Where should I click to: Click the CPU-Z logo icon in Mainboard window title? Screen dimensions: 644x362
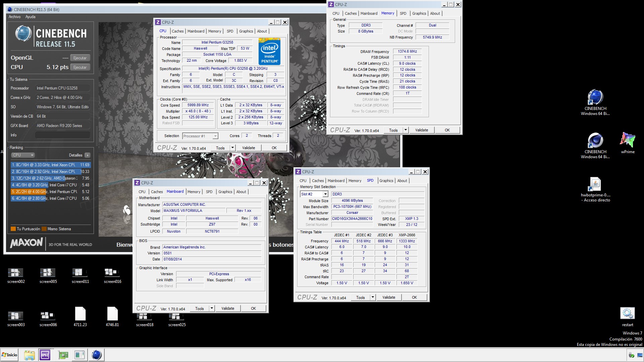point(137,183)
